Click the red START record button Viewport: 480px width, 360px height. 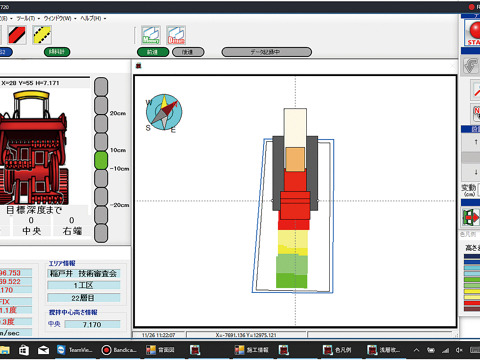pos(473,33)
